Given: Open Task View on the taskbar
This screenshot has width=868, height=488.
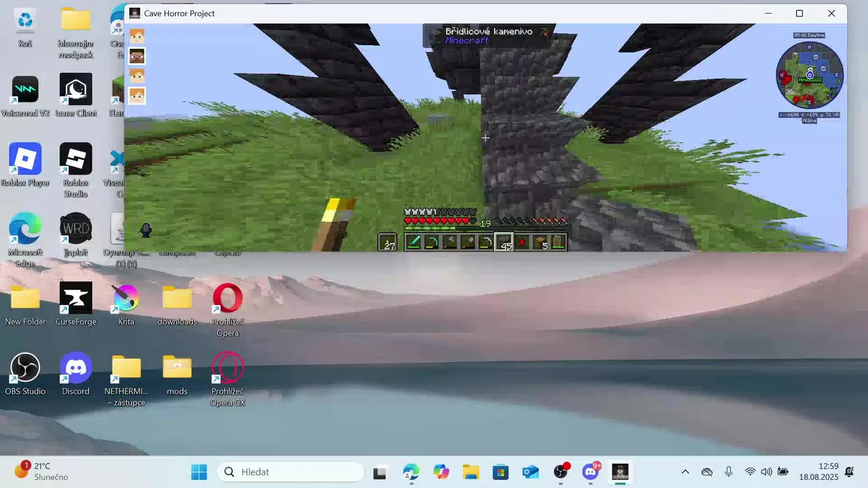Looking at the screenshot, I should (x=380, y=472).
